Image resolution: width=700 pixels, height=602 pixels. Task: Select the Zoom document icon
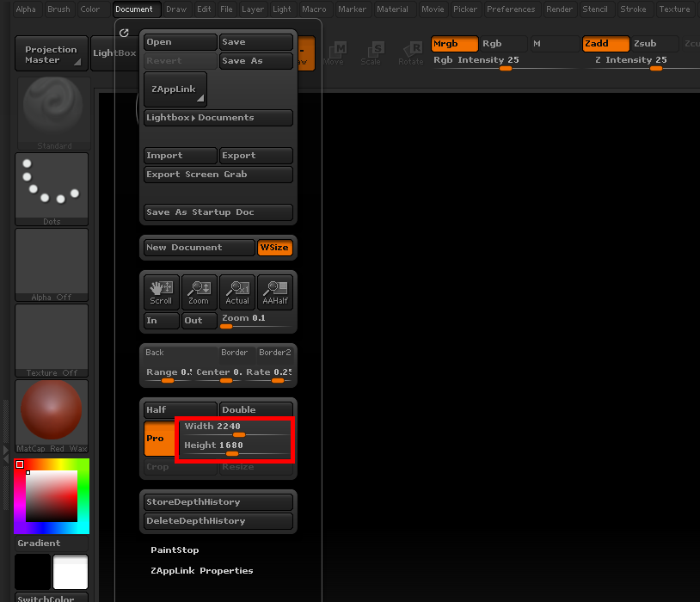click(199, 292)
